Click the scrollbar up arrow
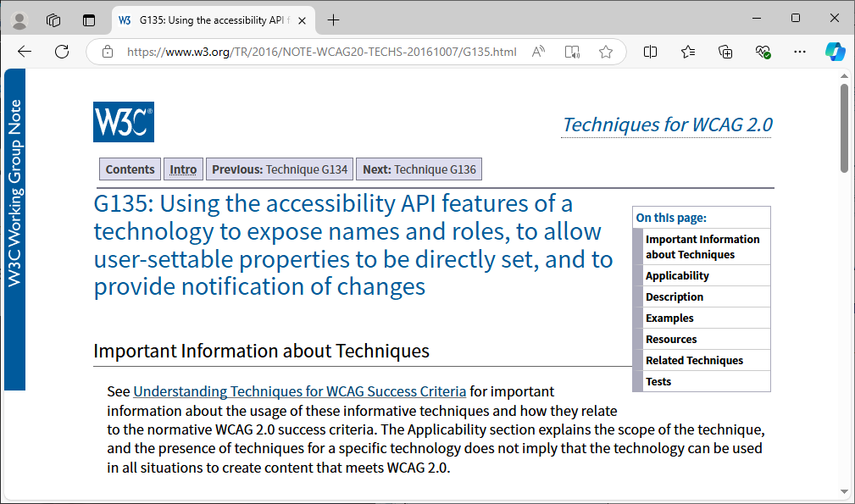 click(844, 75)
